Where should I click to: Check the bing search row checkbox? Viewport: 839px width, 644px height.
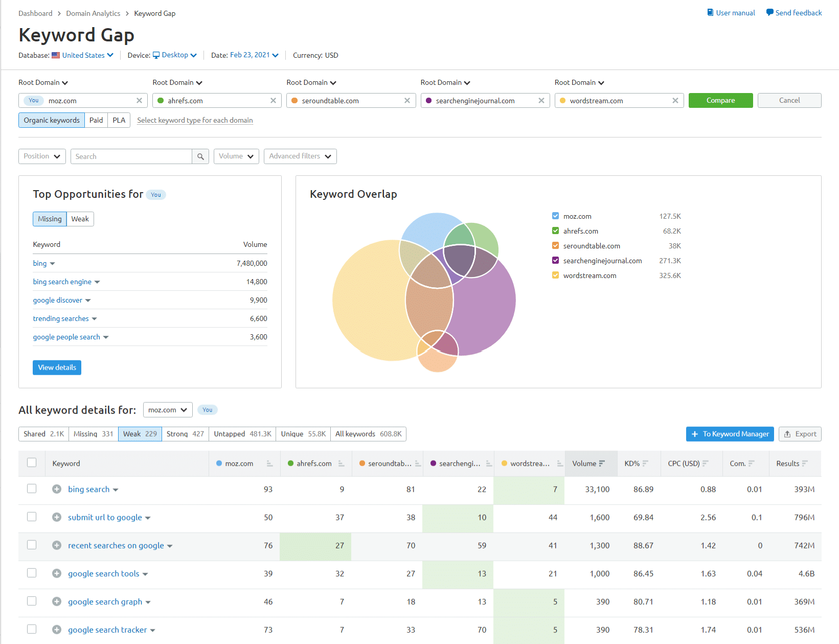coord(32,489)
